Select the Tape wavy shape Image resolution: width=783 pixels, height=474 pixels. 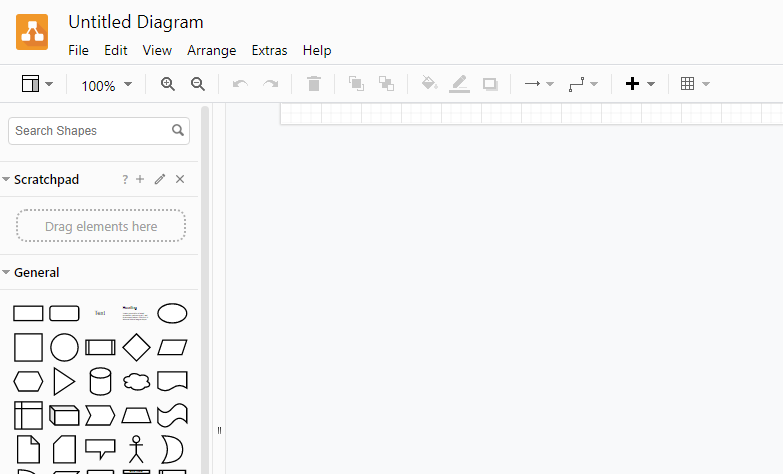tap(172, 416)
